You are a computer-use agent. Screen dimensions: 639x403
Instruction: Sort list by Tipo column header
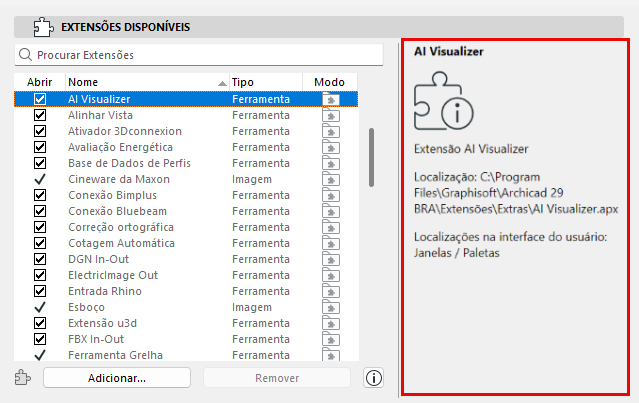(266, 82)
